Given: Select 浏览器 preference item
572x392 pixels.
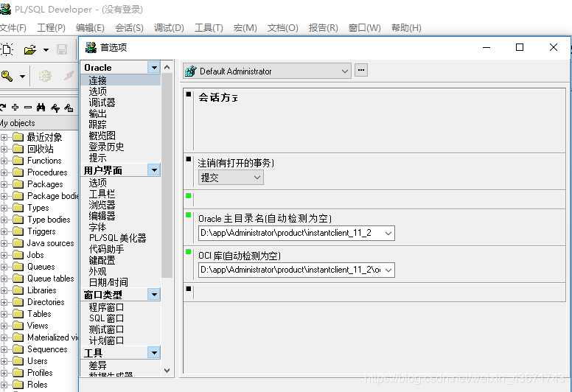Looking at the screenshot, I should (x=102, y=205).
